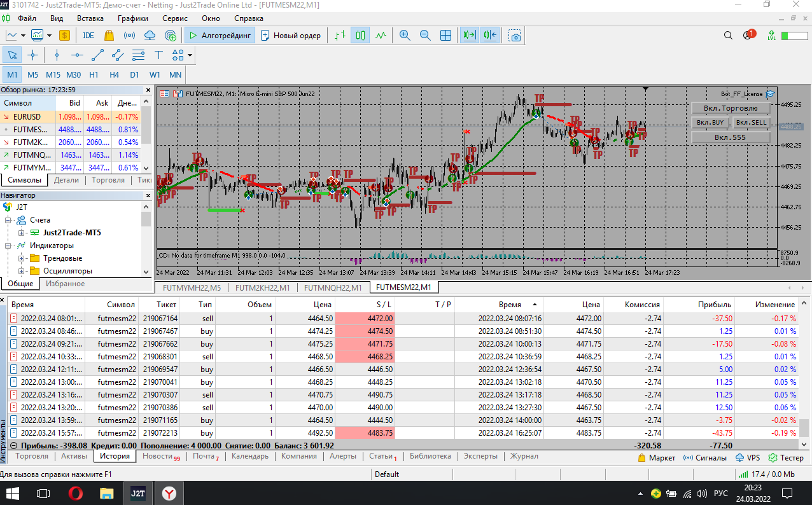Switch to the Торговля tab in toolbox

coord(31,456)
